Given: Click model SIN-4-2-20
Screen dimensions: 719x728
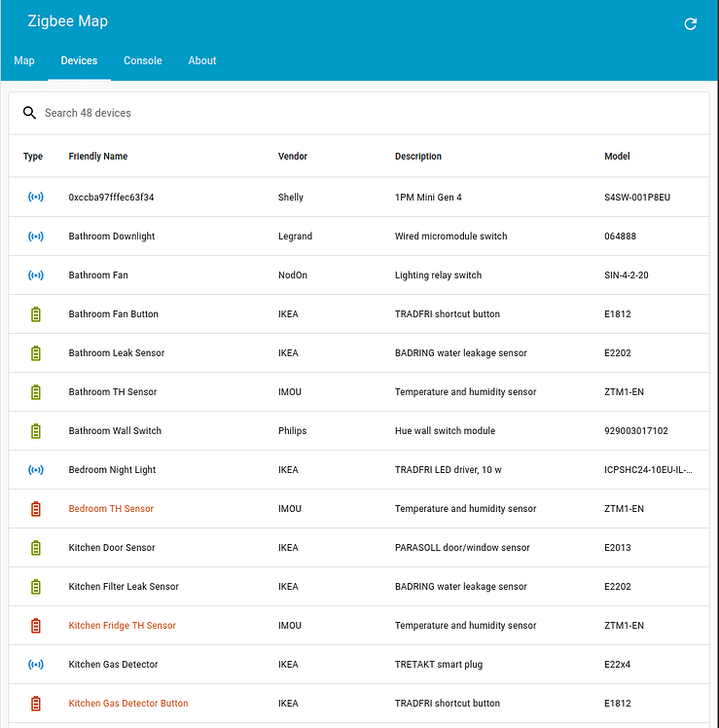Looking at the screenshot, I should (626, 274).
